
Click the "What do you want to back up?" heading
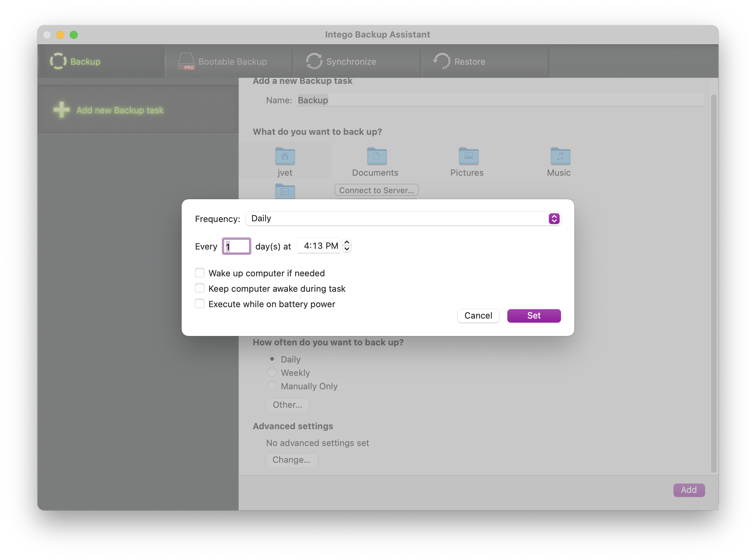317,131
